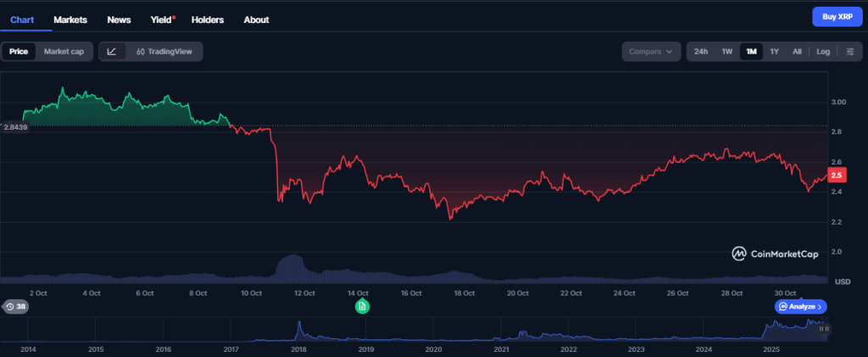Select the Price view toggle
868x357 pixels.
[19, 52]
